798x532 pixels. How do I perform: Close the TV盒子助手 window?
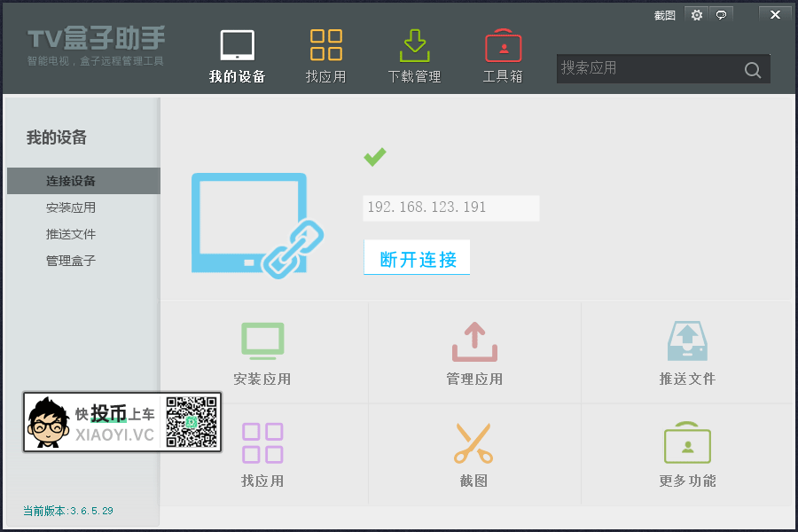pyautogui.click(x=775, y=15)
